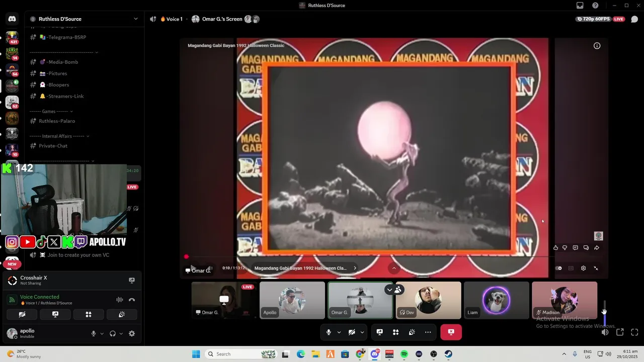Collapse the Games category
The width and height of the screenshot is (644, 362).
(51, 112)
